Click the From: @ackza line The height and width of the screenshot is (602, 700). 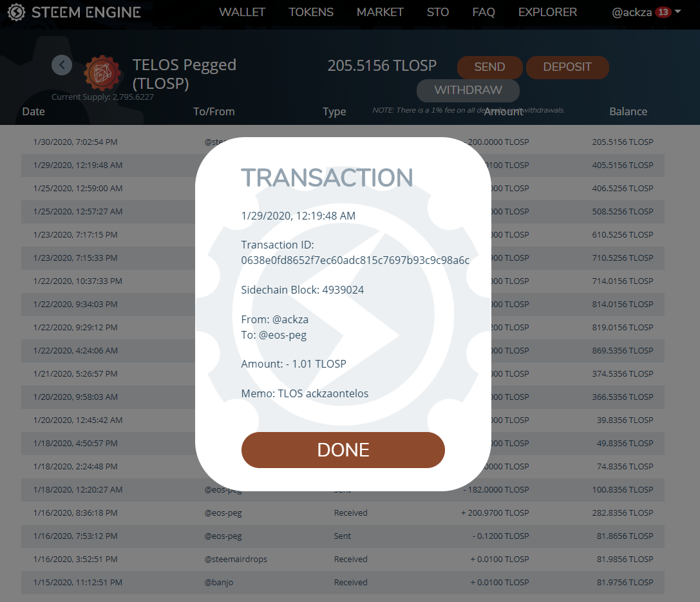(x=274, y=319)
